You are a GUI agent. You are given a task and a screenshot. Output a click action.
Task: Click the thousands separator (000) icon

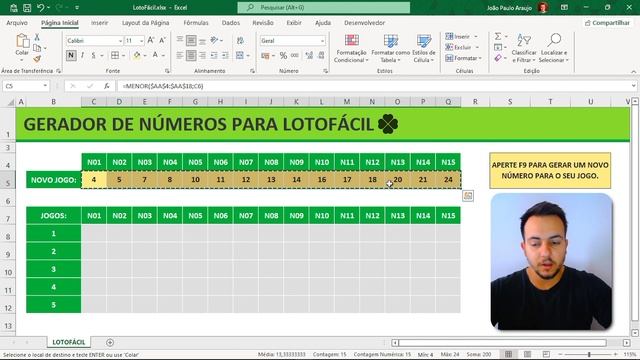295,56
